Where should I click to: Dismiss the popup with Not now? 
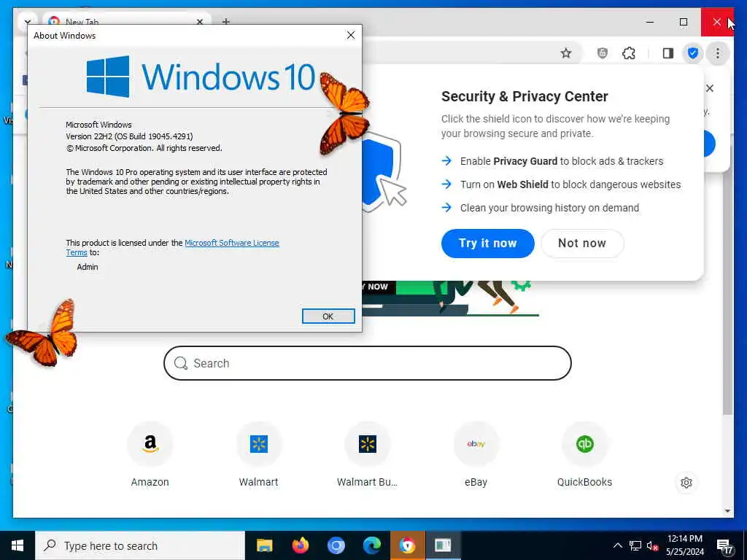coord(581,244)
